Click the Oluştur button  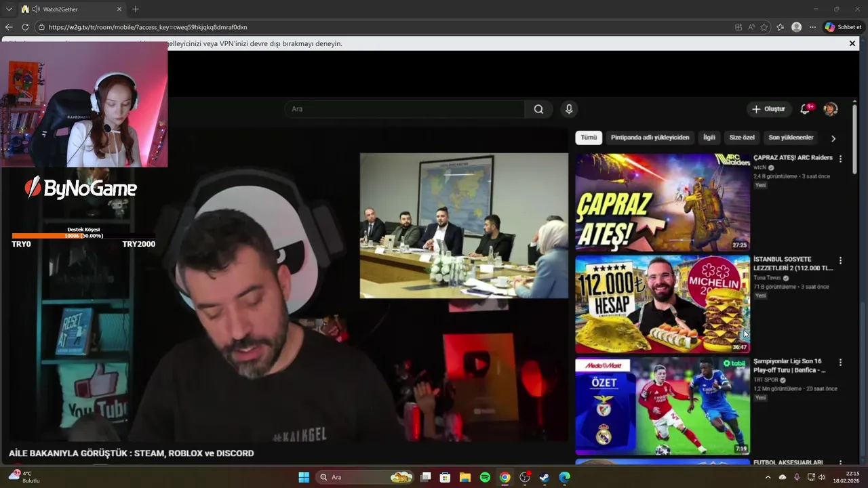768,109
